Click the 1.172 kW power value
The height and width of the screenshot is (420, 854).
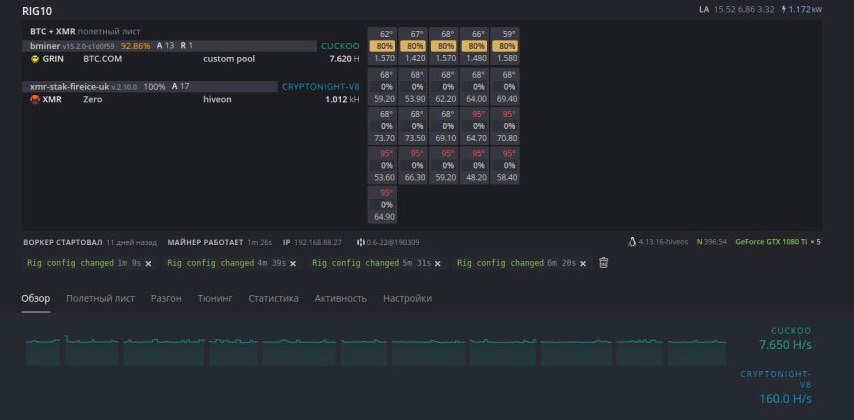point(806,10)
